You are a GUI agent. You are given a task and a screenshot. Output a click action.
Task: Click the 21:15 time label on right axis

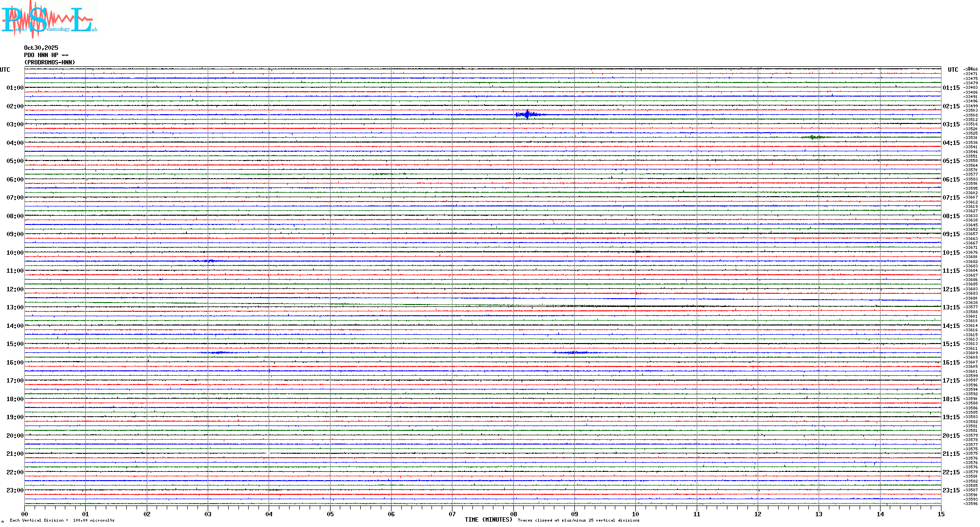click(951, 454)
